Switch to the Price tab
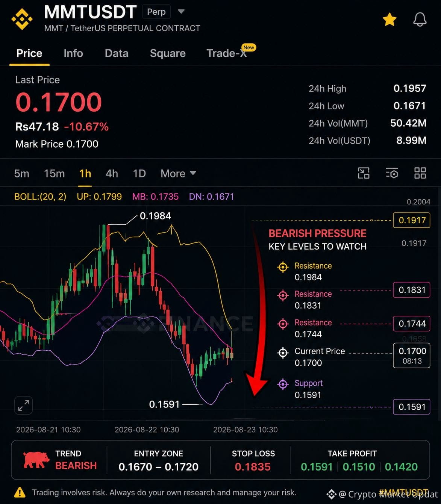Image resolution: width=441 pixels, height=504 pixels. 29,53
